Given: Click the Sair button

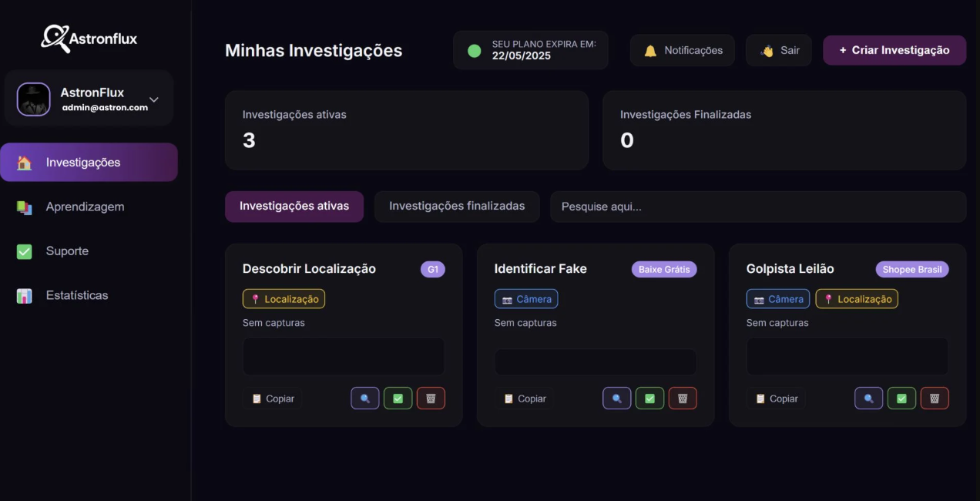Looking at the screenshot, I should click(779, 50).
